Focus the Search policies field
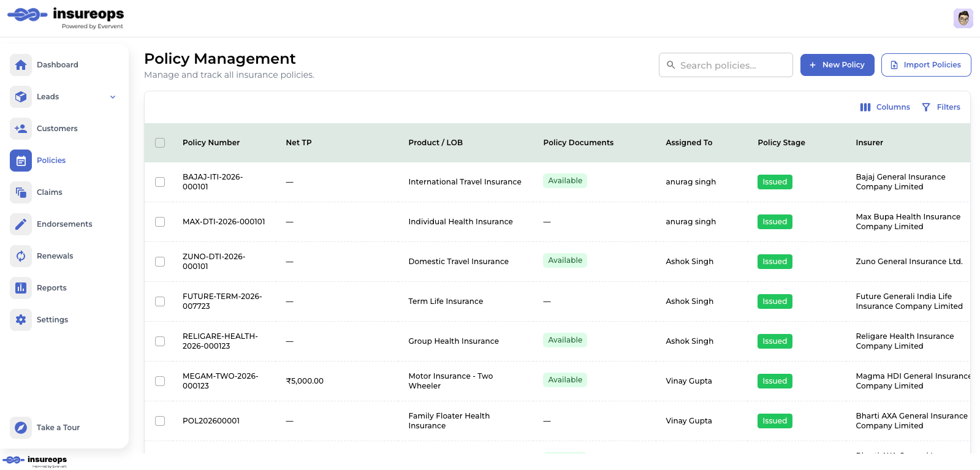This screenshot has height=470, width=980. [726, 65]
